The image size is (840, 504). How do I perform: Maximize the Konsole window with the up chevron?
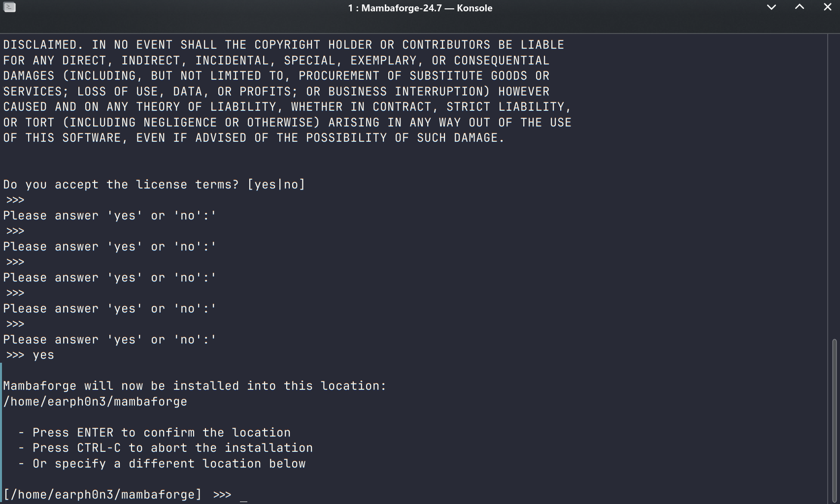click(x=800, y=7)
